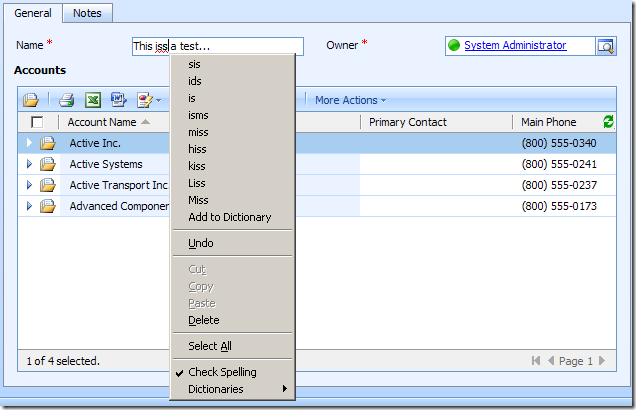Click into the Name text field
The width and height of the screenshot is (636, 410).
click(218, 46)
